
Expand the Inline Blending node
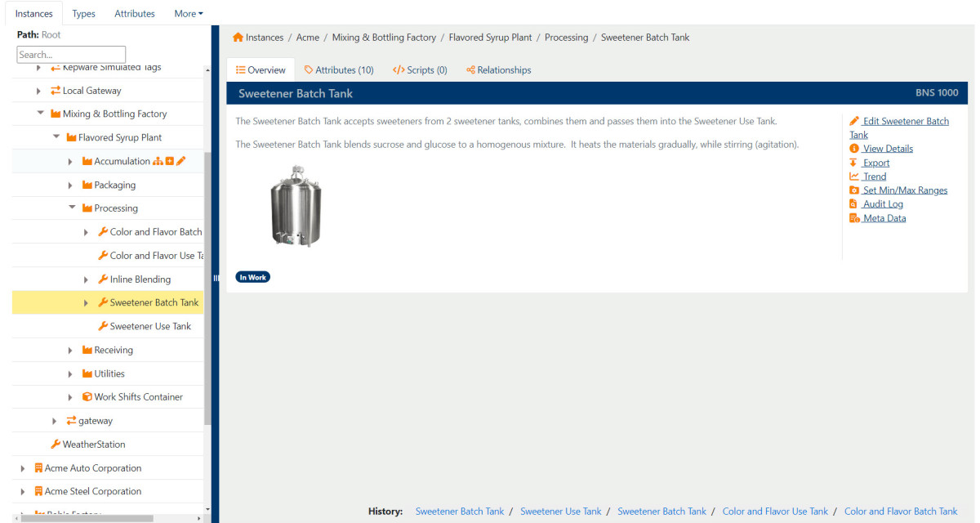tap(87, 279)
